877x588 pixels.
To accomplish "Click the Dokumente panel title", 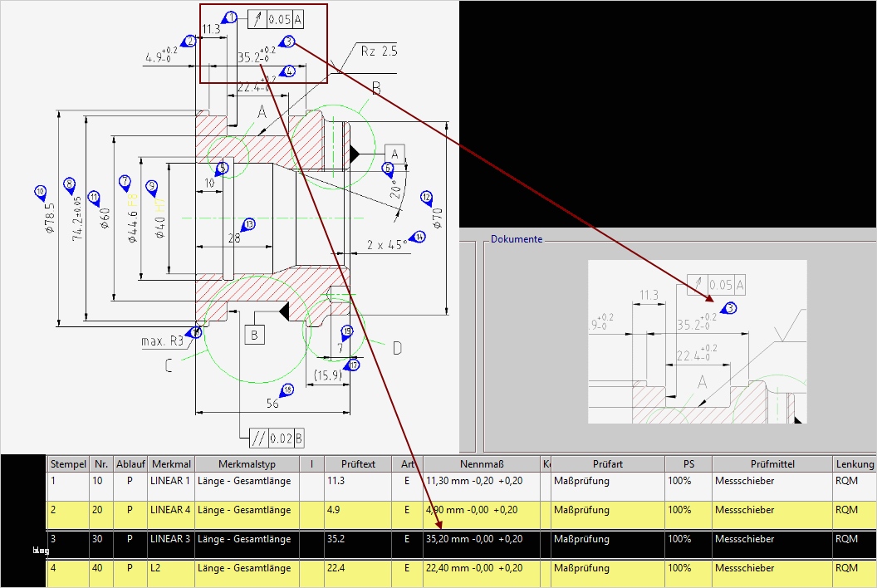I will (x=517, y=239).
